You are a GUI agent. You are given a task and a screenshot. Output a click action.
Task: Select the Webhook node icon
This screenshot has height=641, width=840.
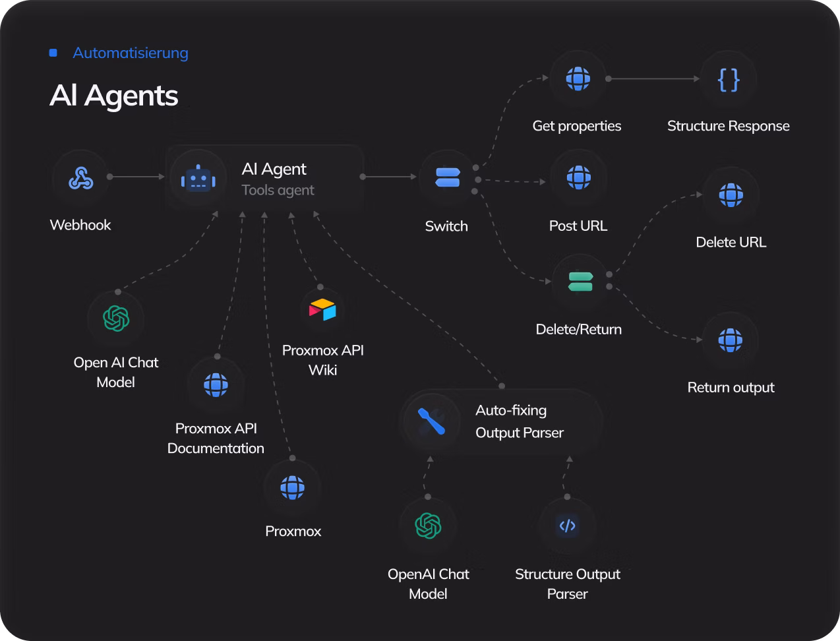[x=81, y=178]
